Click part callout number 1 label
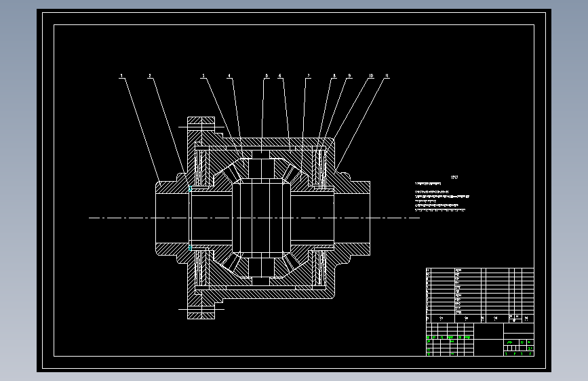 (121, 76)
